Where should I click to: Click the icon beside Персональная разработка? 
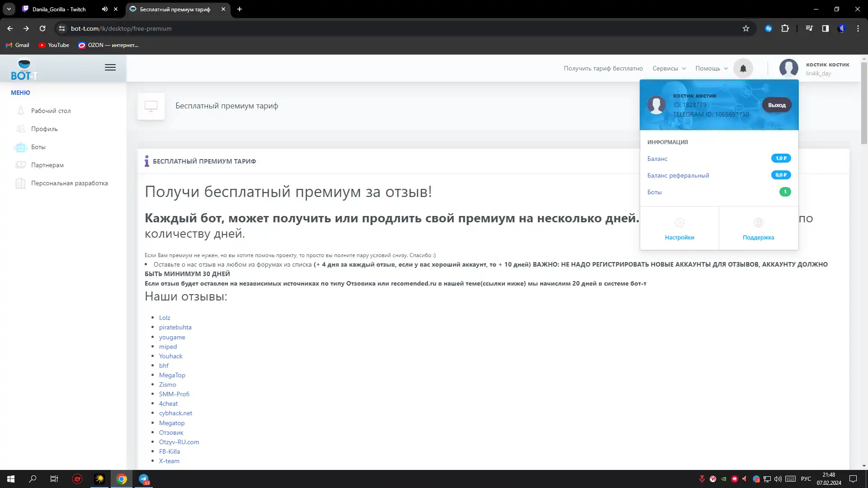click(20, 183)
